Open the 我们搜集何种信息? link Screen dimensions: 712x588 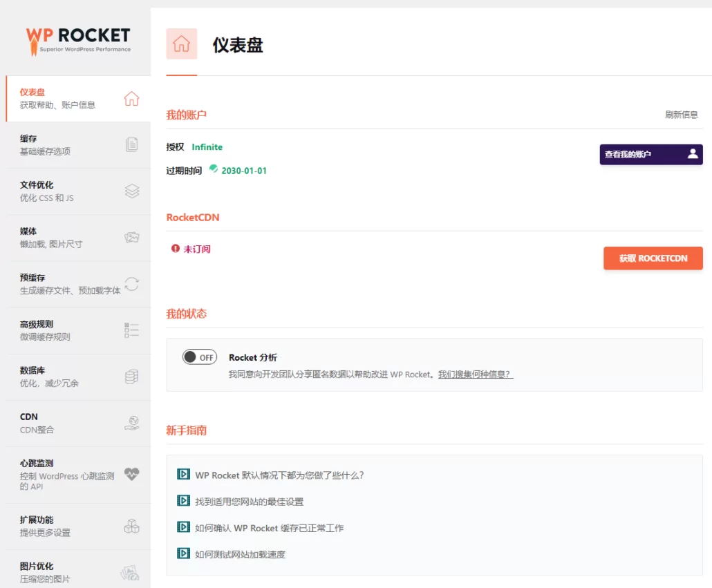tap(476, 374)
